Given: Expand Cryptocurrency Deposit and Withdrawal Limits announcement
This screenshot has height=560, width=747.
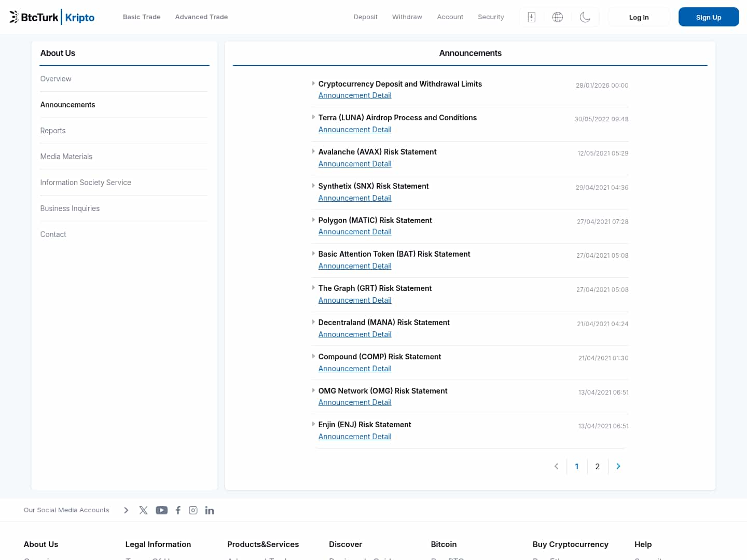Looking at the screenshot, I should (x=399, y=84).
